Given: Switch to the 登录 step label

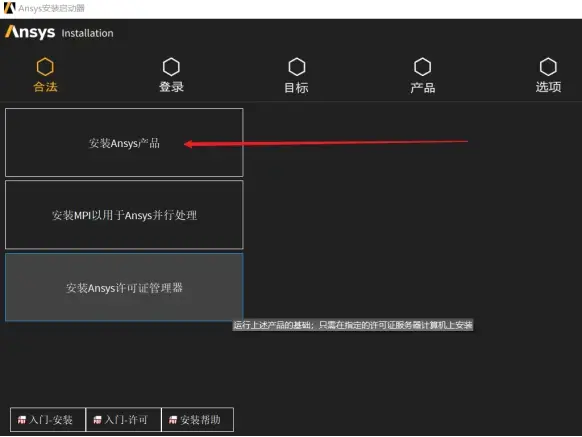Looking at the screenshot, I should click(171, 87).
